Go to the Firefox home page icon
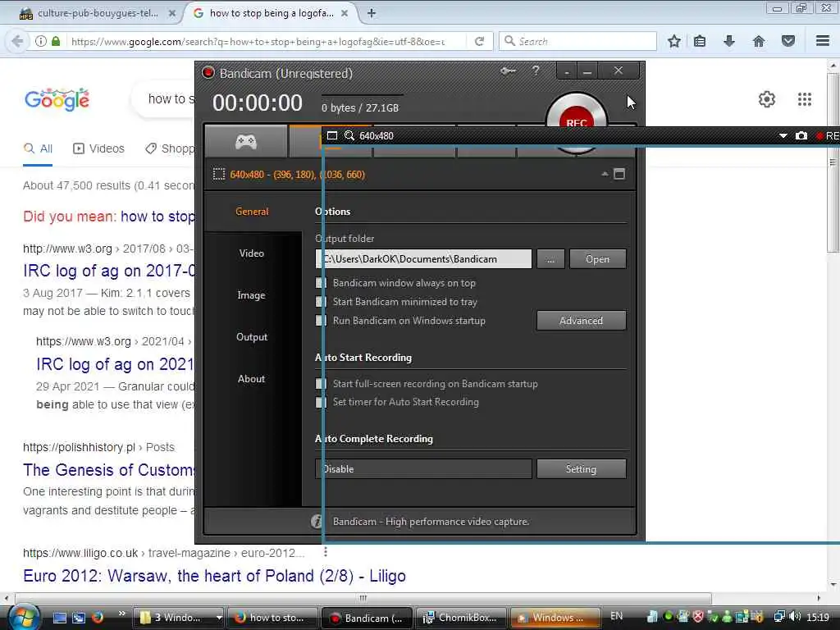 759,41
